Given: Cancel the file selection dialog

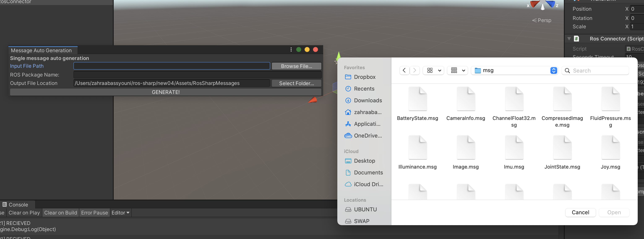Looking at the screenshot, I should [x=580, y=213].
